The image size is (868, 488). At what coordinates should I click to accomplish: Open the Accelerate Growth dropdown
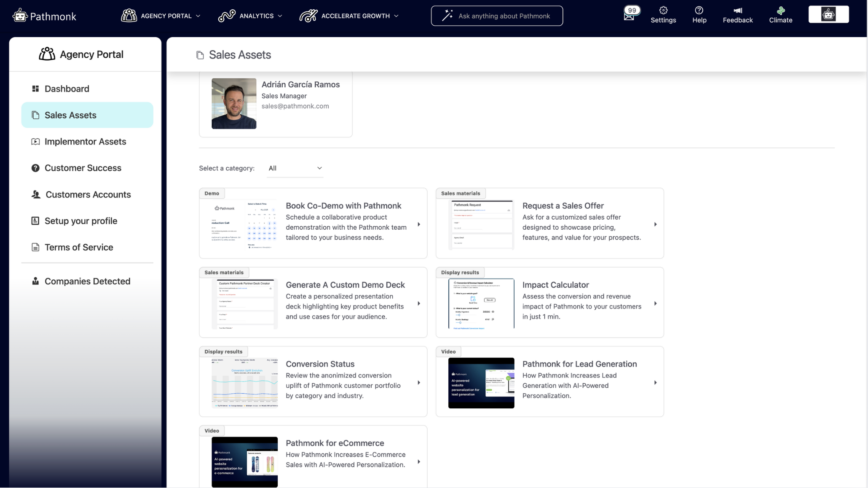(x=349, y=16)
